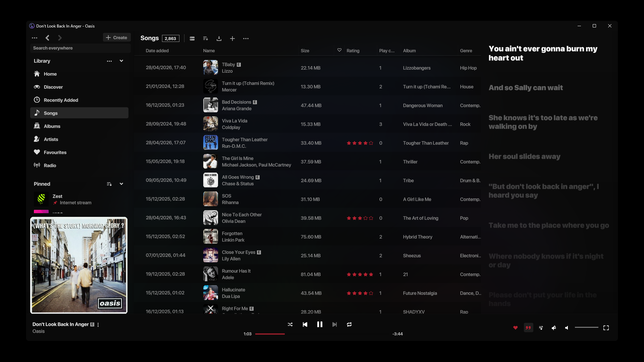
Task: Click the import/download icon in toolbar
Action: [219, 39]
